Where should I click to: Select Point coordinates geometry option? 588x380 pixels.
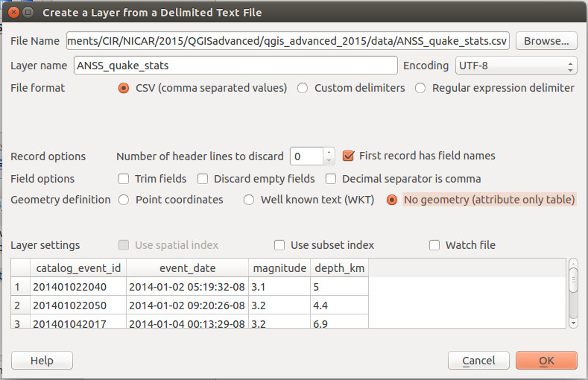tap(124, 200)
